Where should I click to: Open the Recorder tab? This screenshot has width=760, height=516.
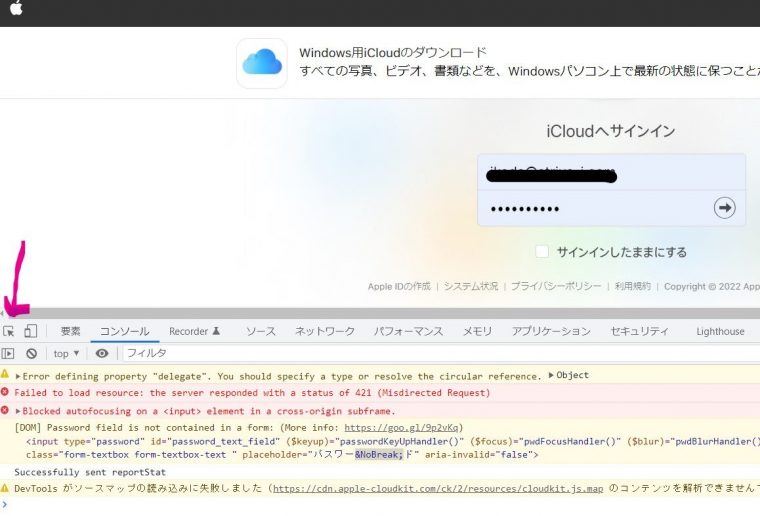[194, 331]
